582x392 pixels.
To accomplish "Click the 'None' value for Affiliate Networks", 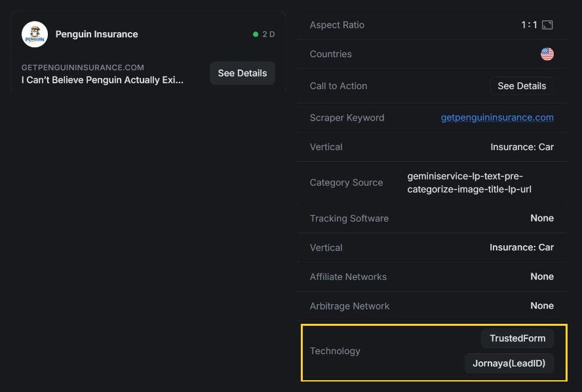I will (542, 277).
